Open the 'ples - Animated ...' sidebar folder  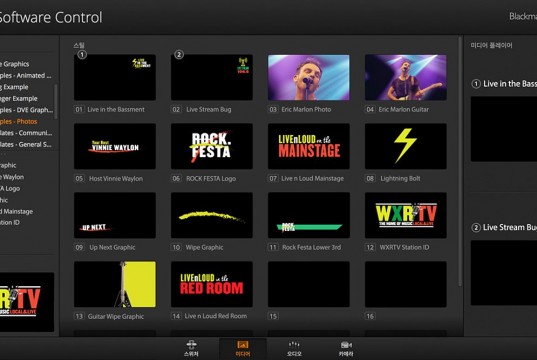tap(26, 75)
